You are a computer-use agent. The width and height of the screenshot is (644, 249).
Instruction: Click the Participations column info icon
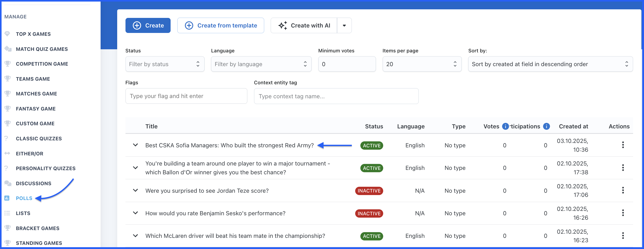pos(546,126)
